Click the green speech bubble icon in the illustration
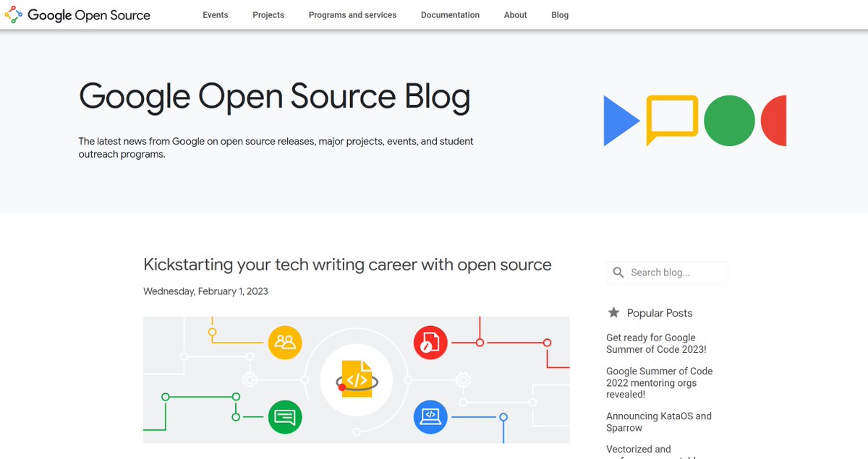Viewport: 868px width, 459px height. [285, 417]
